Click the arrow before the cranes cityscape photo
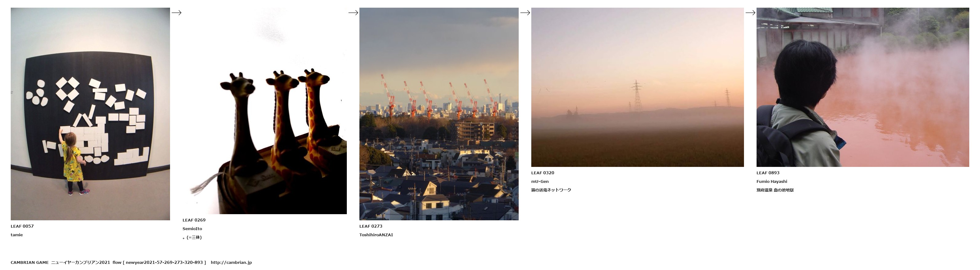 353,13
